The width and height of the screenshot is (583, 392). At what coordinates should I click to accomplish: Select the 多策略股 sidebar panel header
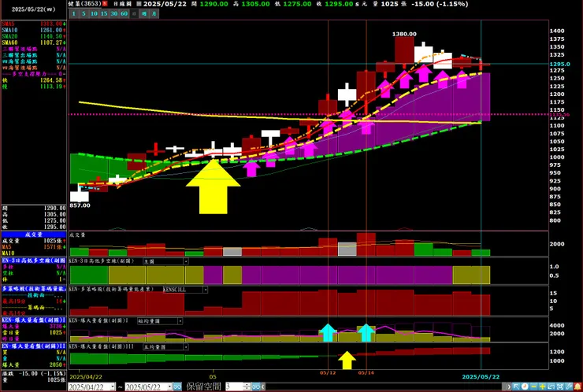tap(34, 289)
